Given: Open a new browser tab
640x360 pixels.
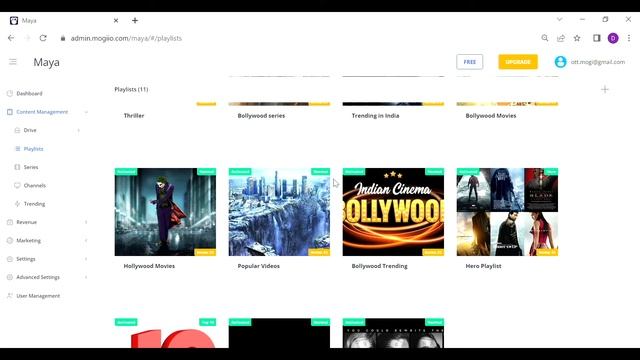Looking at the screenshot, I should [135, 20].
